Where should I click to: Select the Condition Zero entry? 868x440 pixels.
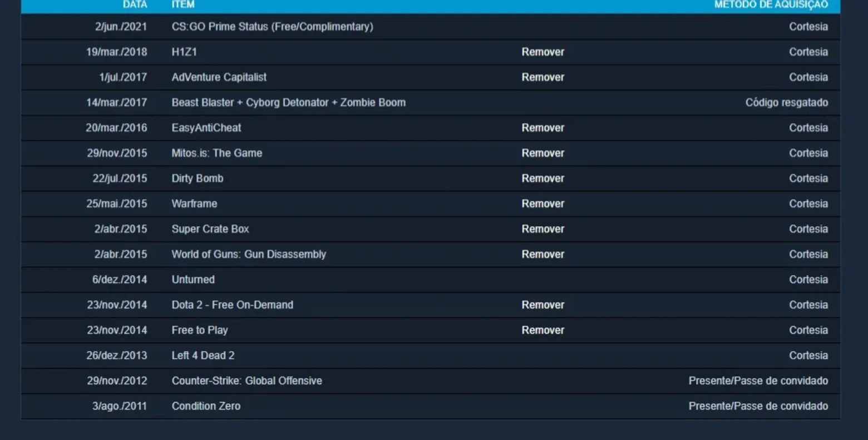point(206,406)
